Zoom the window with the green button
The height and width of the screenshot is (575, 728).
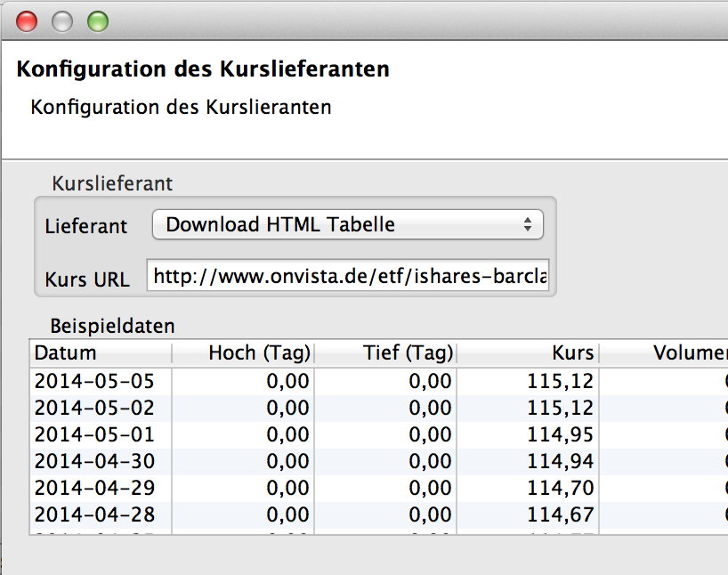pyautogui.click(x=97, y=21)
